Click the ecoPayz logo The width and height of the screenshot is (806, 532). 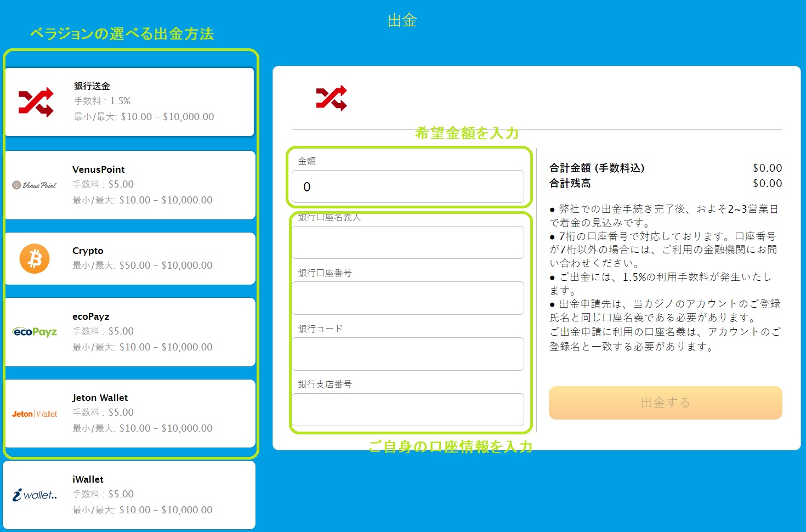pos(35,332)
